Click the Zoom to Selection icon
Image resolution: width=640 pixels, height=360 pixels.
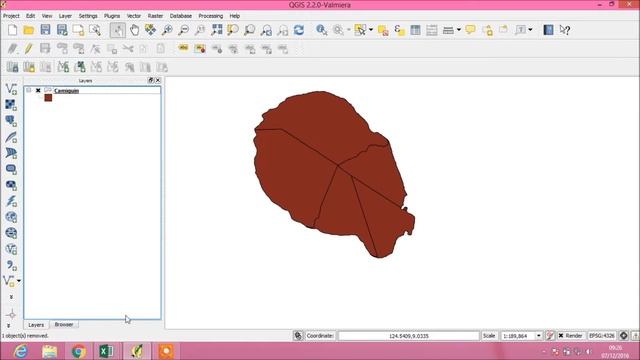pos(233,30)
